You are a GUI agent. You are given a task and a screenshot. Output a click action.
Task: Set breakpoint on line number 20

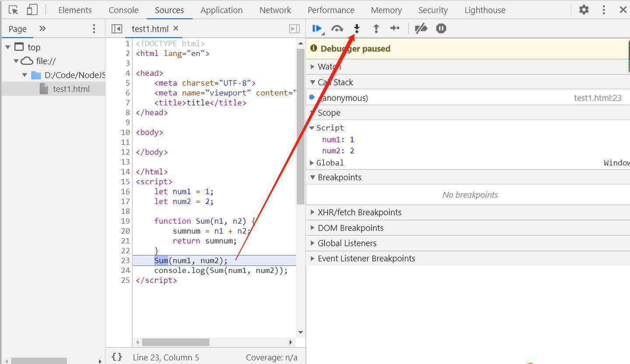coord(126,231)
